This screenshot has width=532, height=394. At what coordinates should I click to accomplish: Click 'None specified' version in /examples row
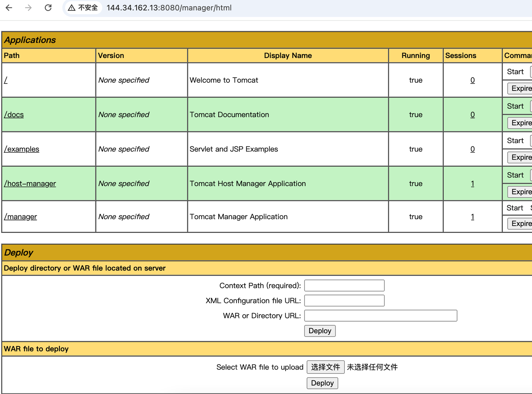click(124, 149)
